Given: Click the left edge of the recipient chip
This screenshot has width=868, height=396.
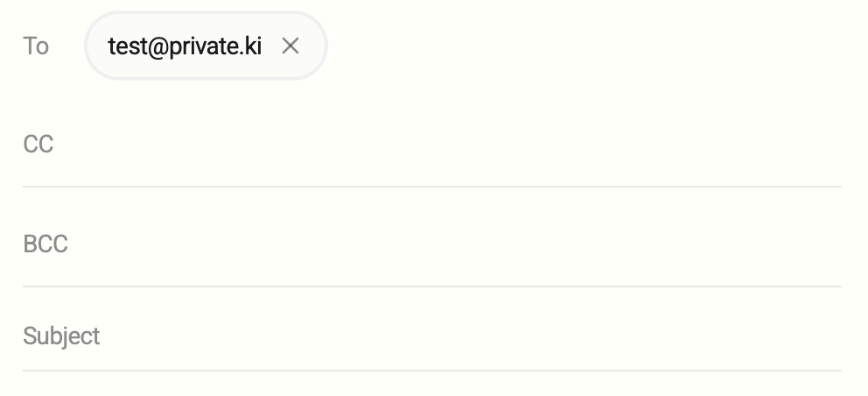Looking at the screenshot, I should coord(93,46).
